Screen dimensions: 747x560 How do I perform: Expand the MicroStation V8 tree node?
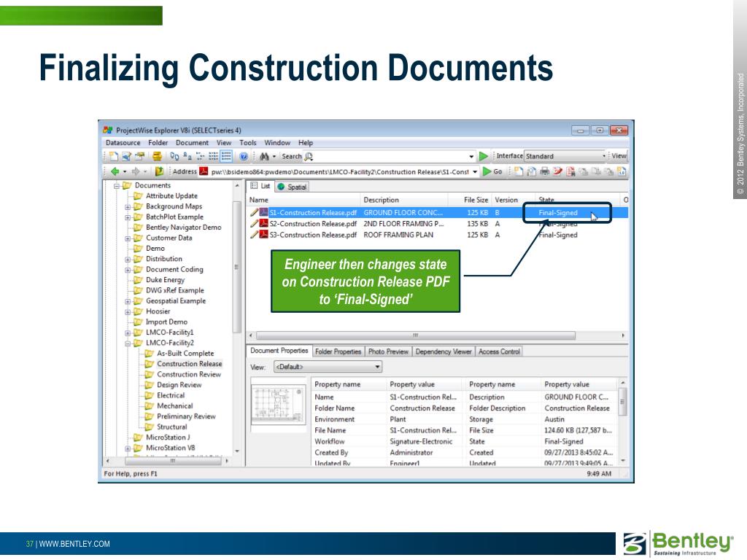pyautogui.click(x=128, y=448)
